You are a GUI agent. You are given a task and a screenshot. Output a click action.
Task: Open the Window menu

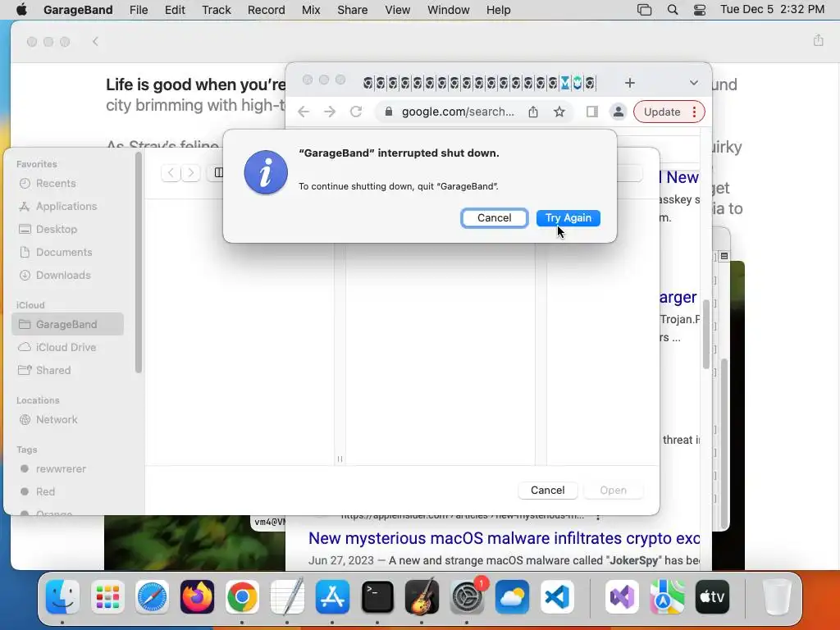[x=449, y=10]
